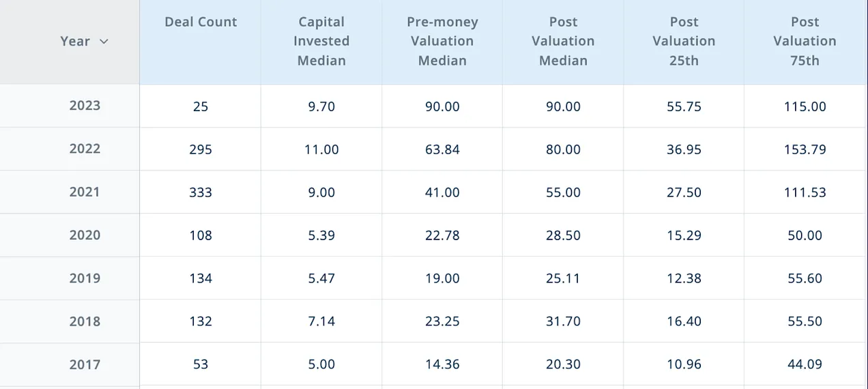The width and height of the screenshot is (868, 389).
Task: Click the 25.11 post valuation median cell
Action: (563, 278)
